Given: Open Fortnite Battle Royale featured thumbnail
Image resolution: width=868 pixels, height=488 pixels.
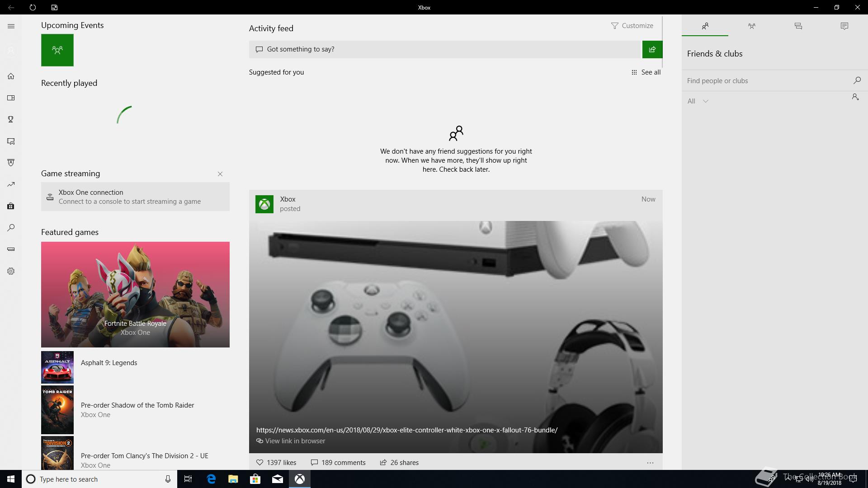Looking at the screenshot, I should click(135, 294).
